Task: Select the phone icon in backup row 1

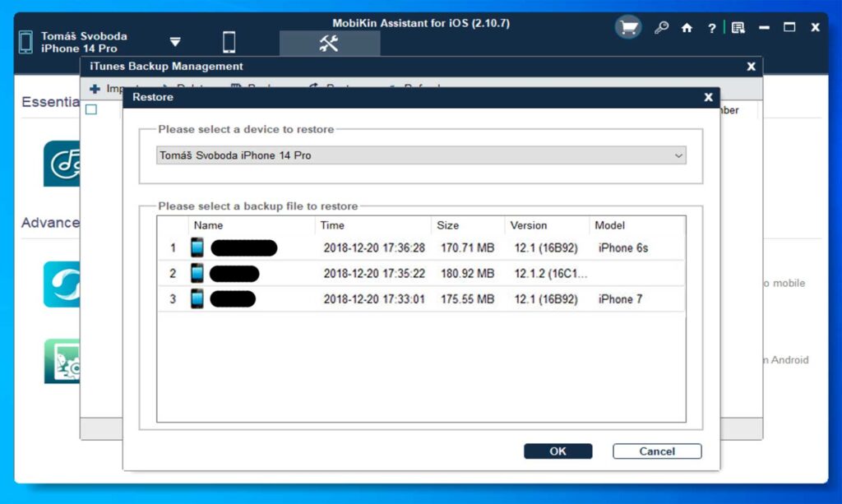Action: coord(197,247)
